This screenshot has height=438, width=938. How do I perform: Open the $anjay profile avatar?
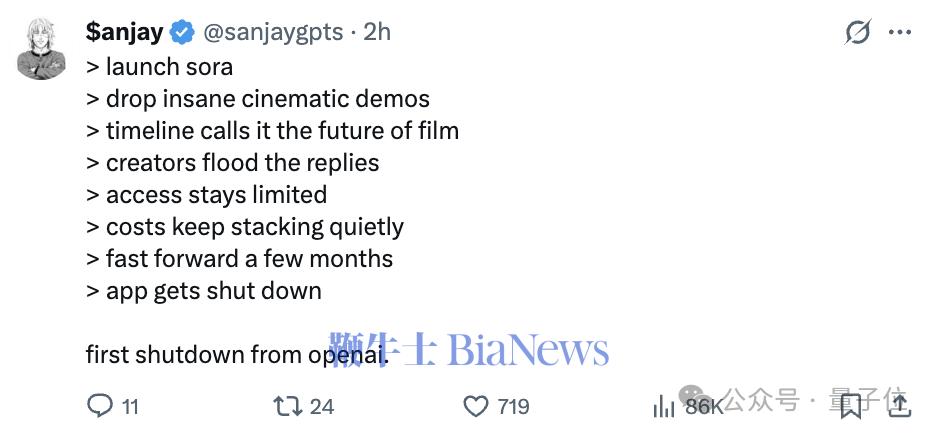(x=41, y=49)
